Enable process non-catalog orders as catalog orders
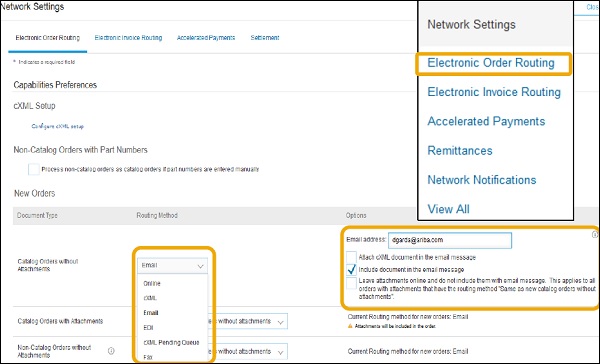Screen dimensions: 600x364 click(x=34, y=169)
